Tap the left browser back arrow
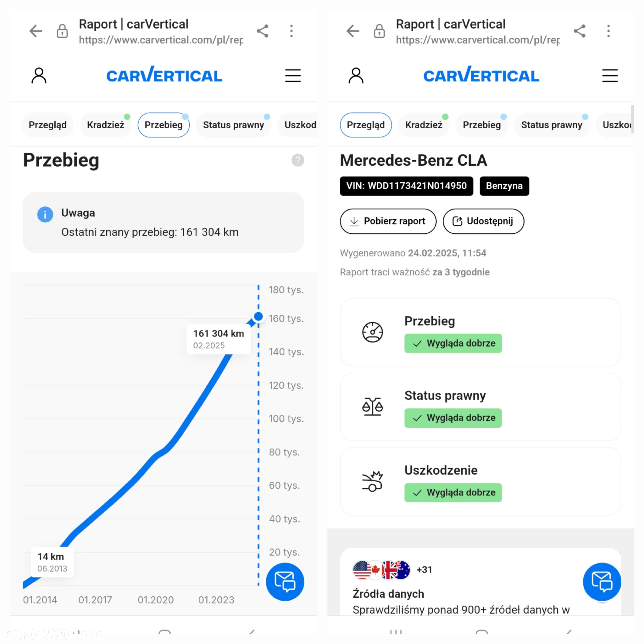Viewport: 644px width, 644px height. click(x=36, y=31)
